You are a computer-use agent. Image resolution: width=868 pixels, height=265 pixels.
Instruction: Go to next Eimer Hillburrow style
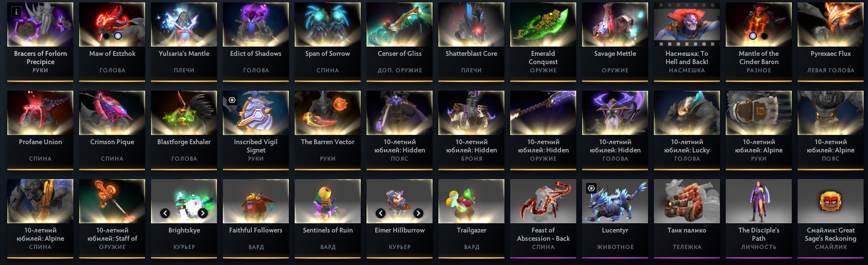click(418, 213)
